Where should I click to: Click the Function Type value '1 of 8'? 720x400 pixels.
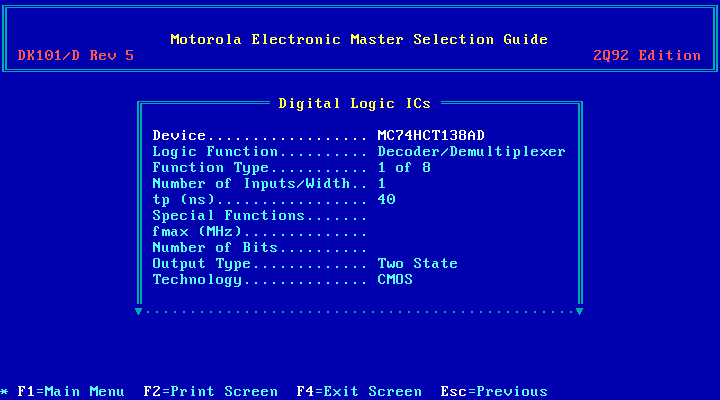[404, 168]
